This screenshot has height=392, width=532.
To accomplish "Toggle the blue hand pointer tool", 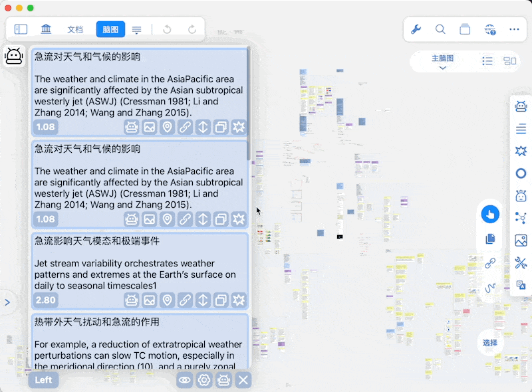I will click(490, 215).
